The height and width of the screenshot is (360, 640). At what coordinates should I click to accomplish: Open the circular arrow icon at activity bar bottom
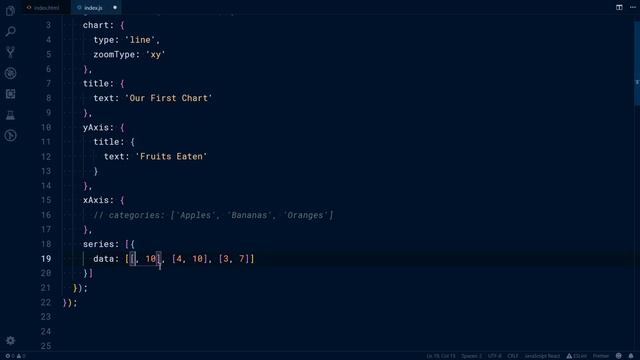(x=11, y=136)
